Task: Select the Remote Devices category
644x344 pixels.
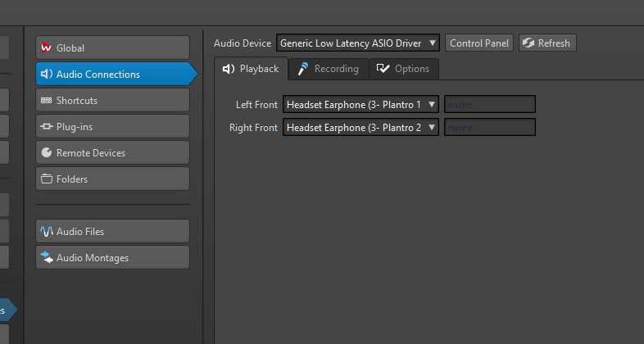Action: pyautogui.click(x=112, y=153)
